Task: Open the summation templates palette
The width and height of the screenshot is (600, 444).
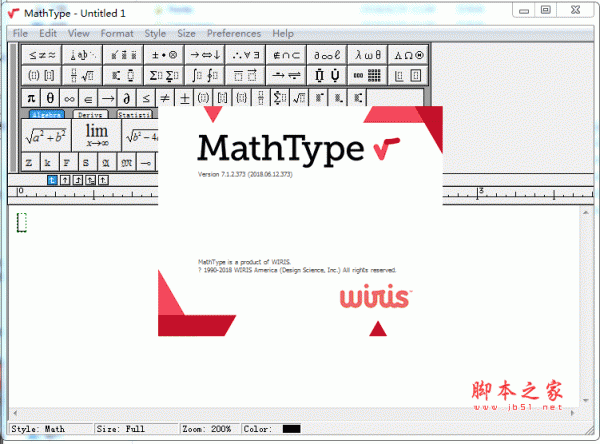Action: 164,75
